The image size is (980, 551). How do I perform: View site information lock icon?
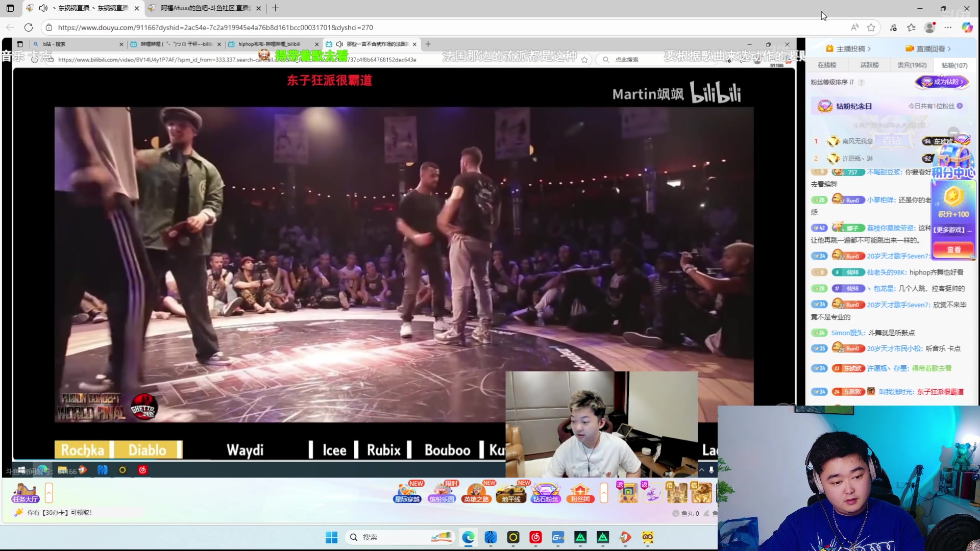pyautogui.click(x=48, y=28)
